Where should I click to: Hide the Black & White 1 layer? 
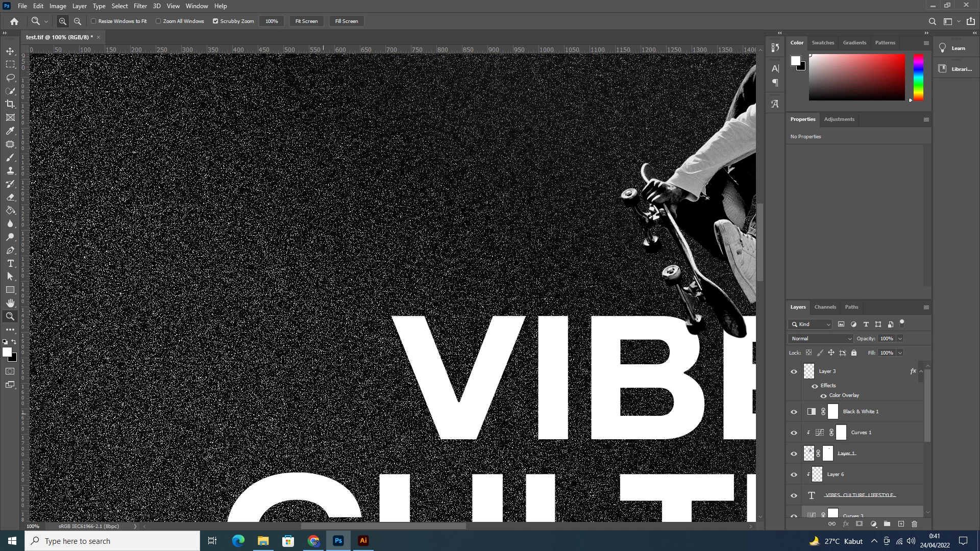coord(794,412)
